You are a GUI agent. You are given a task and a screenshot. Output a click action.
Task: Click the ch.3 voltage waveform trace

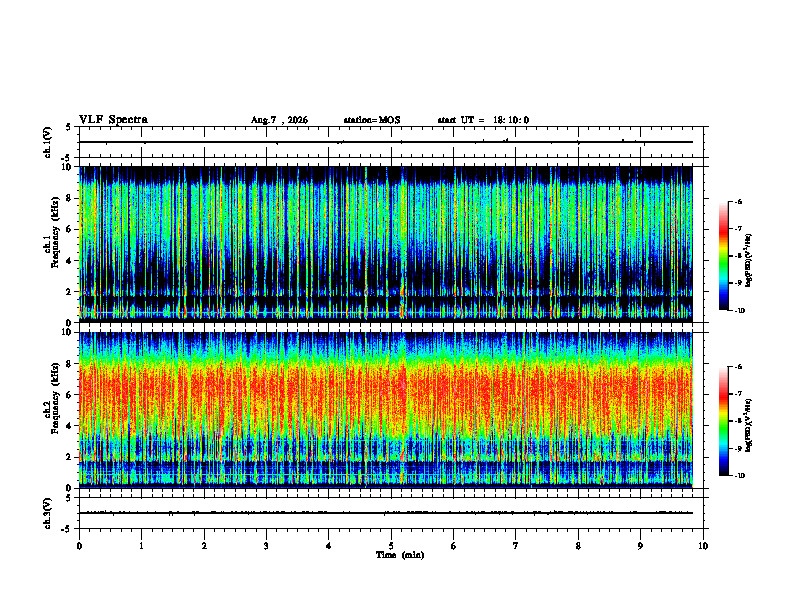point(386,513)
